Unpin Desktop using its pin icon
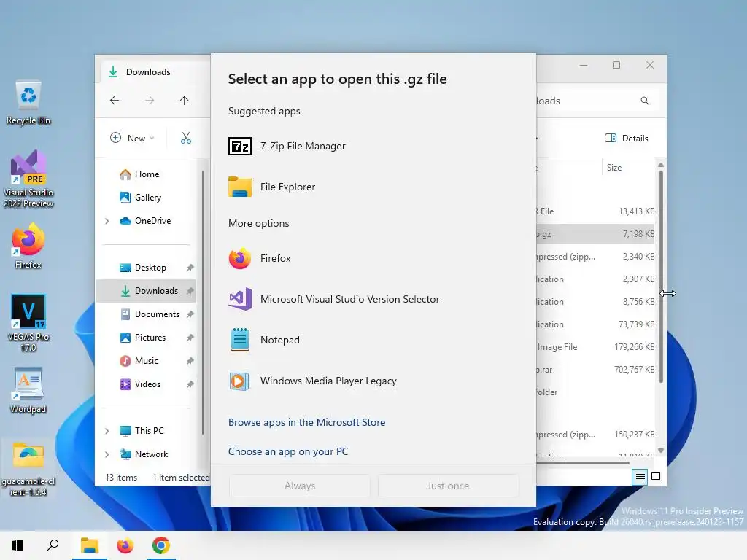 [x=190, y=268]
